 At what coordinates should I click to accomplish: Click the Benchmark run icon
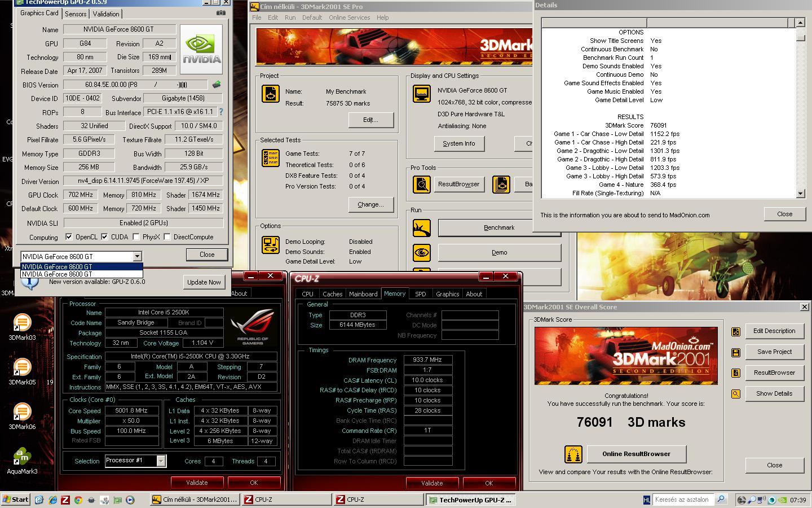(x=421, y=228)
